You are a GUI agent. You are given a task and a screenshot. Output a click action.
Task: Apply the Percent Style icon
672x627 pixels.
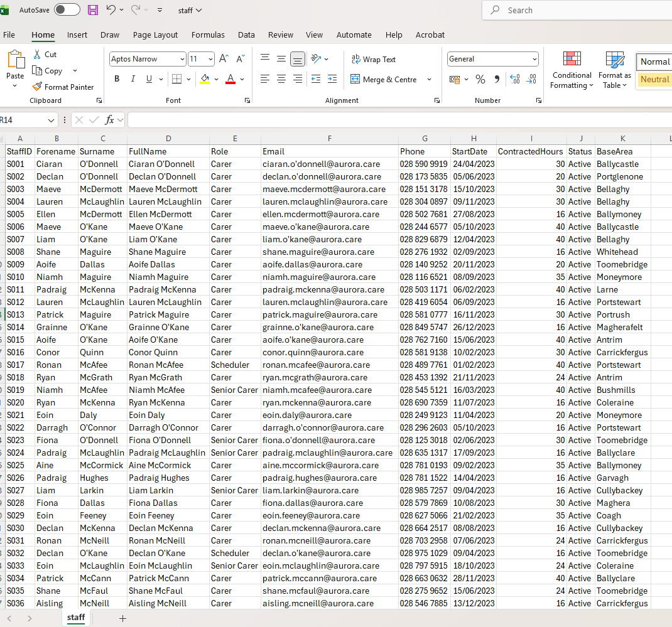[x=480, y=79]
